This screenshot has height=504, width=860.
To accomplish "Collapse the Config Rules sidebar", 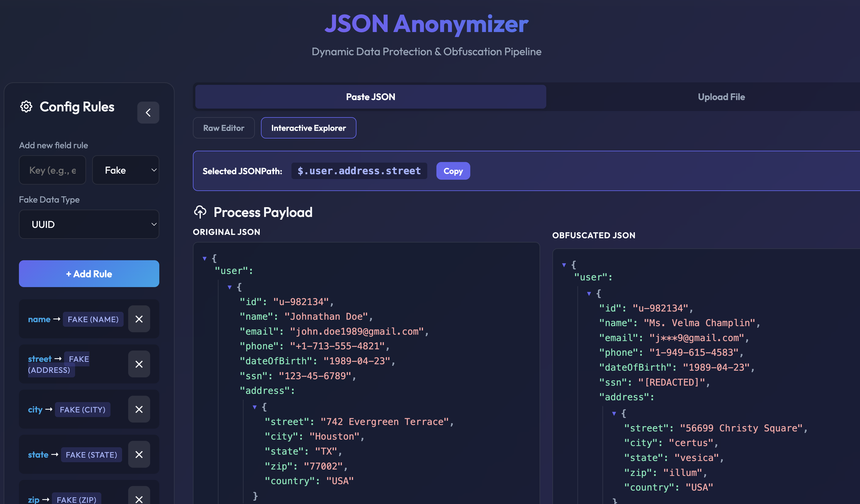I will point(148,113).
